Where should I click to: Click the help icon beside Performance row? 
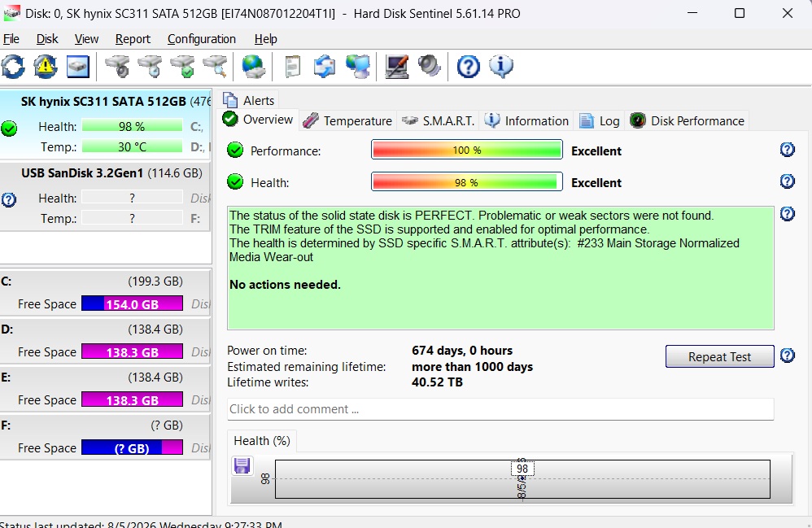pos(787,150)
